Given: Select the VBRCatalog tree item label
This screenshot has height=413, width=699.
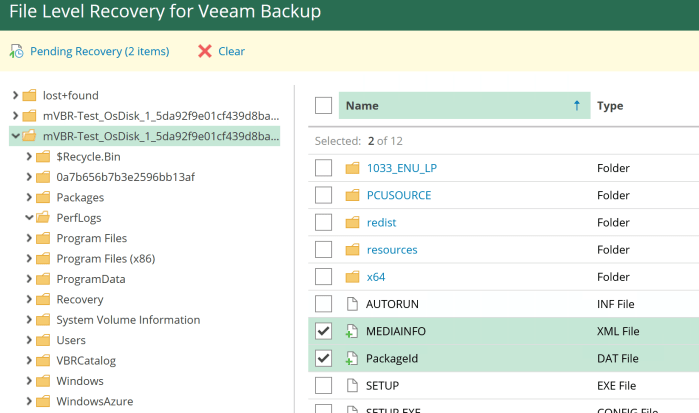Looking at the screenshot, I should [86, 361].
